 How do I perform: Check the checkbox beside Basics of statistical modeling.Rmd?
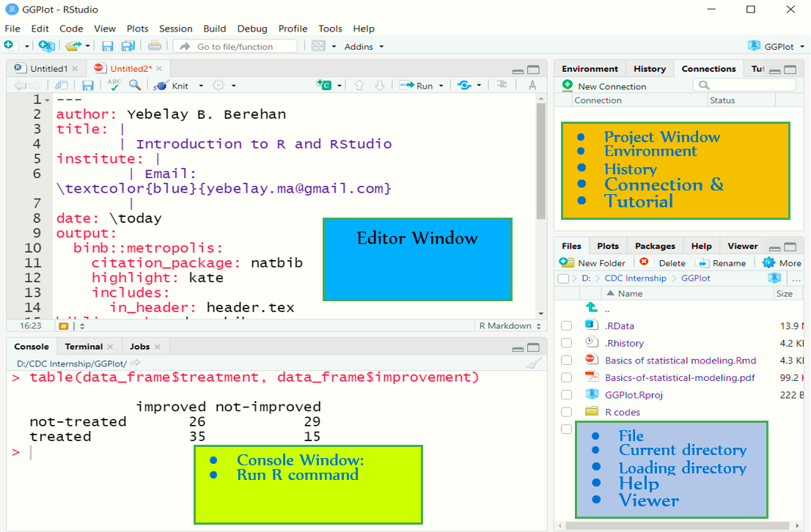pyautogui.click(x=565, y=360)
